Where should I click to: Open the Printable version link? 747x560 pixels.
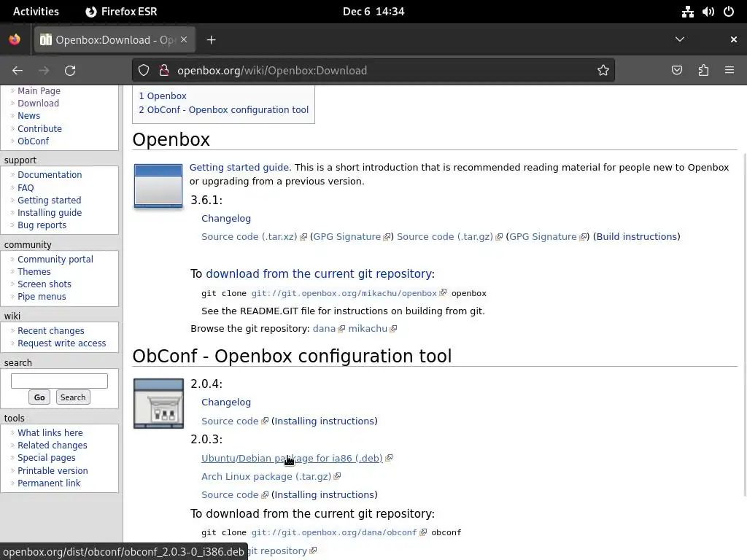[x=53, y=470]
